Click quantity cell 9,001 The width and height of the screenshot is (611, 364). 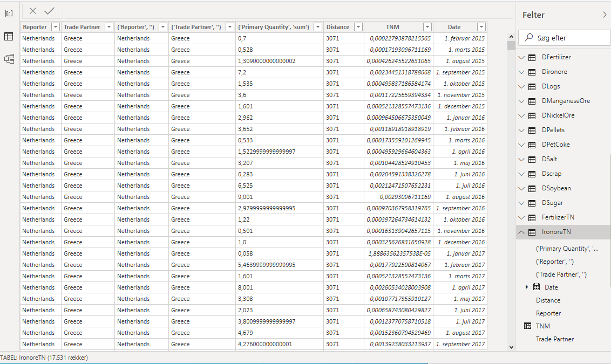[x=280, y=197]
